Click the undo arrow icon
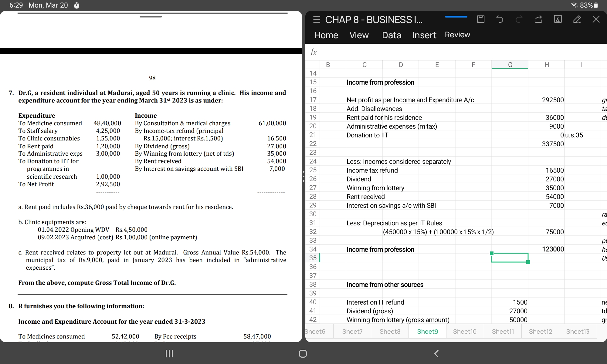607x364 pixels. [x=500, y=19]
